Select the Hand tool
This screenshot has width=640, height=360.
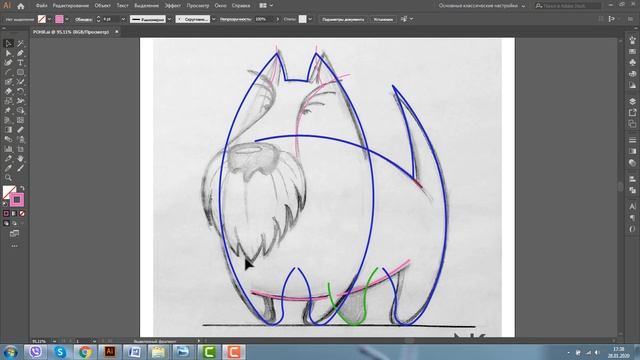pyautogui.click(x=20, y=158)
